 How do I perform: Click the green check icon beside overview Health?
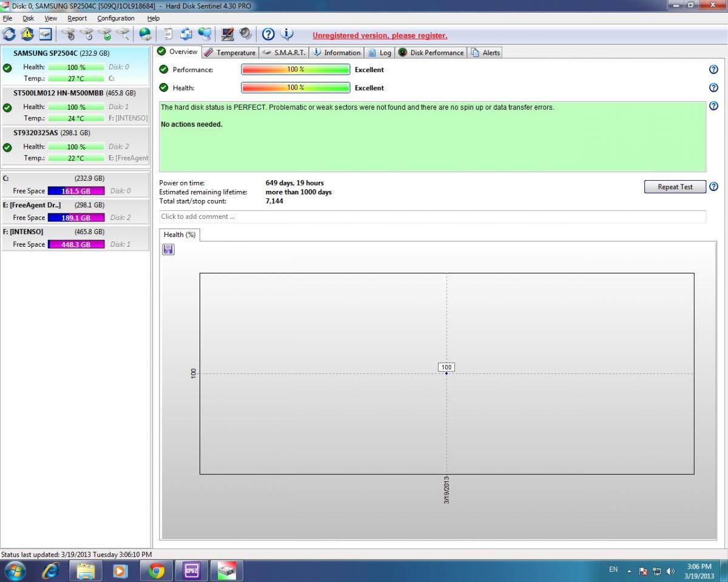tap(163, 87)
